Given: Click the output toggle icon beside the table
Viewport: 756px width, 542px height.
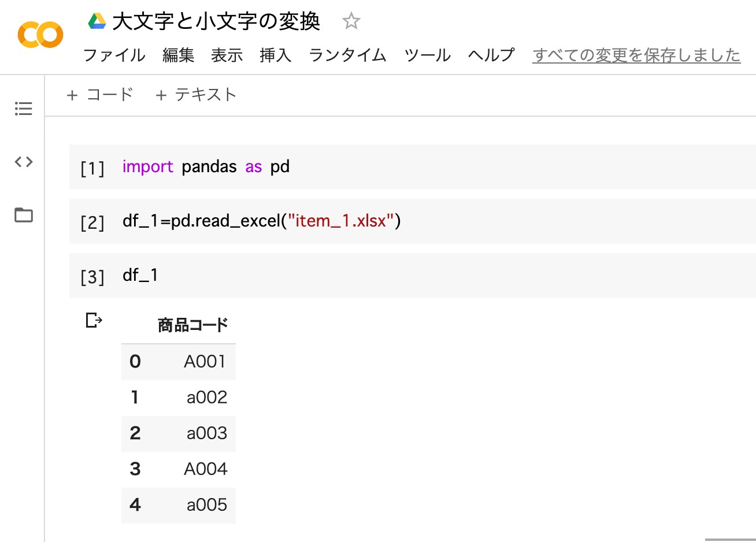Looking at the screenshot, I should point(94,320).
